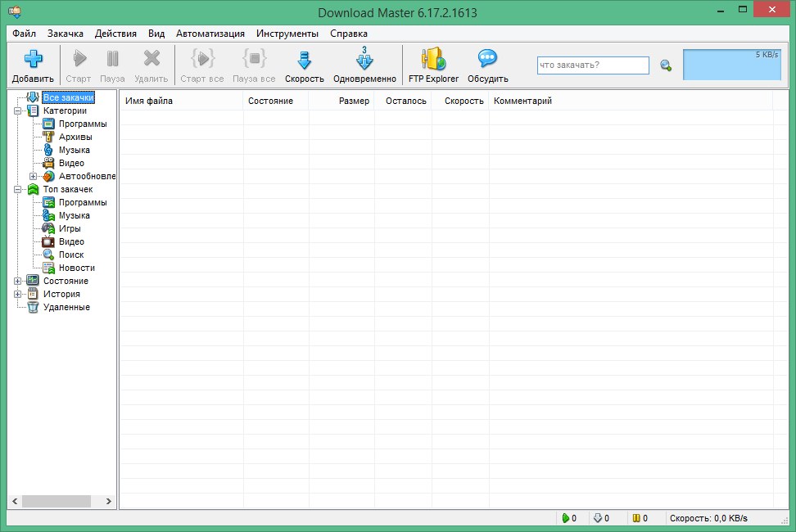Image resolution: width=796 pixels, height=532 pixels.
Task: Select the Топ закачек node
Action: click(67, 189)
